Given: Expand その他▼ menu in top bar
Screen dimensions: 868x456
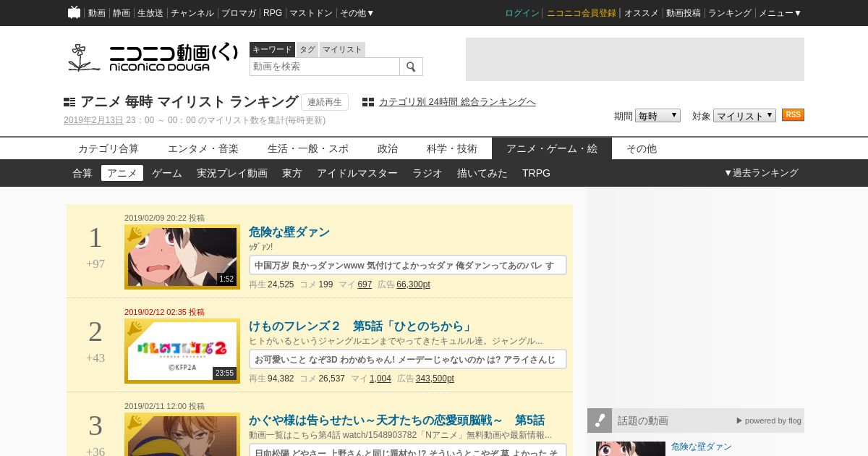Looking at the screenshot, I should pos(357,13).
